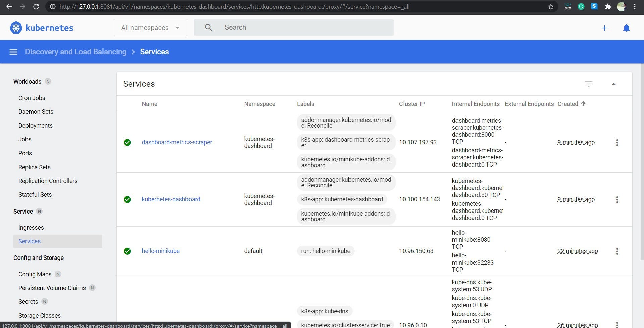This screenshot has width=644, height=328.
Task: Click the status icon of dashboard-metrics-scraper
Action: pos(127,142)
